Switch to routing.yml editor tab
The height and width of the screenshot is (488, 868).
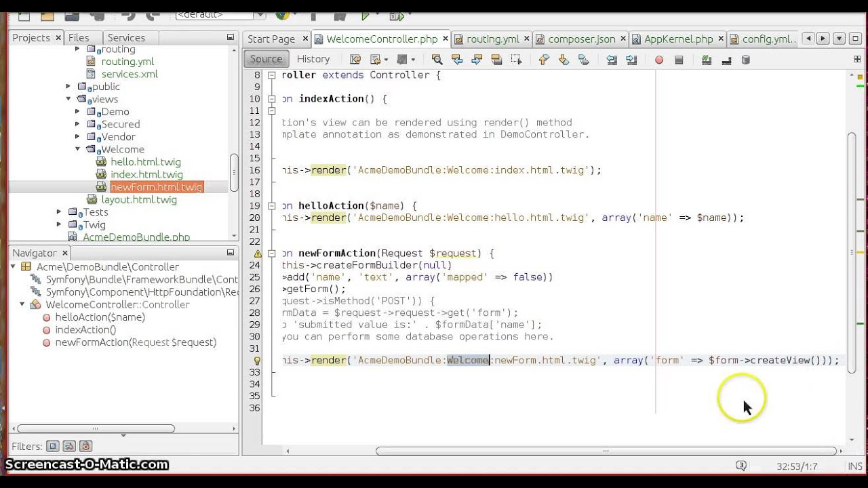click(x=492, y=39)
